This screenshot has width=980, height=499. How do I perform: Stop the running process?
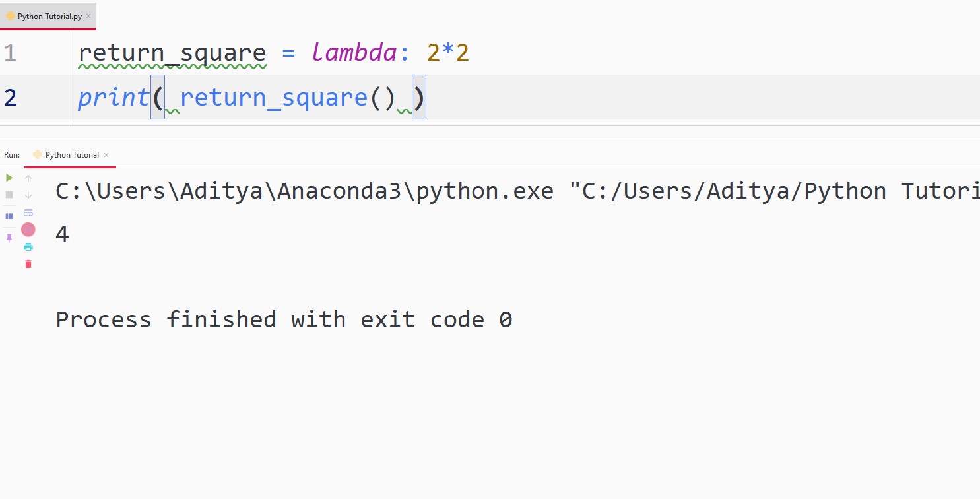tap(9, 195)
